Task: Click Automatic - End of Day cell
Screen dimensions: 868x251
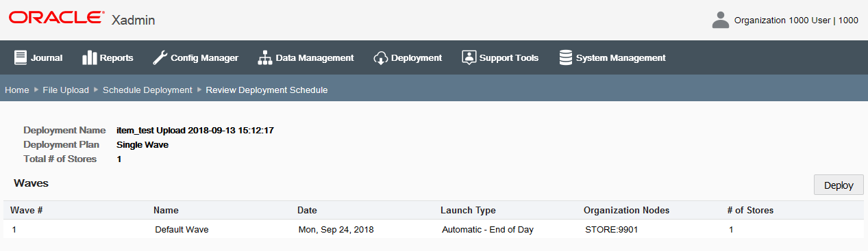Action: click(x=488, y=230)
